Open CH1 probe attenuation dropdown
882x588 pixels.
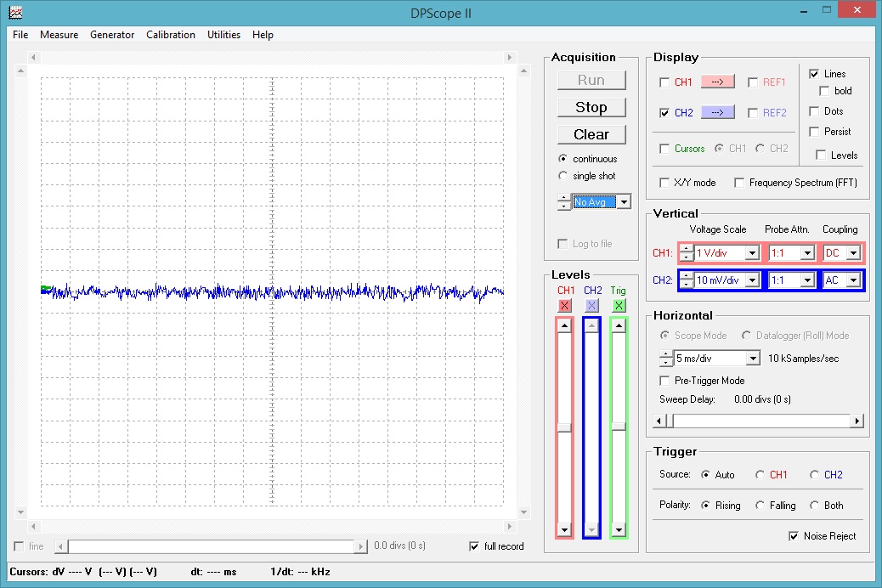(x=808, y=253)
